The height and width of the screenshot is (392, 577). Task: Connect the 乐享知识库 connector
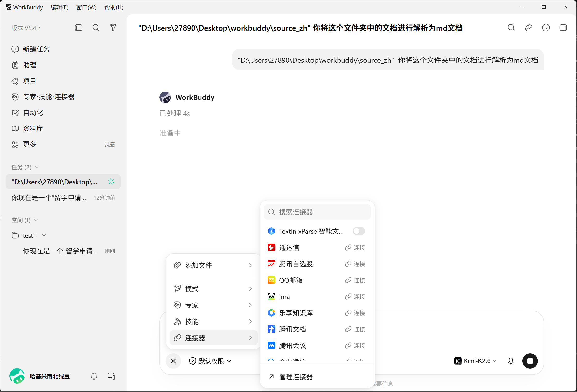(x=355, y=313)
